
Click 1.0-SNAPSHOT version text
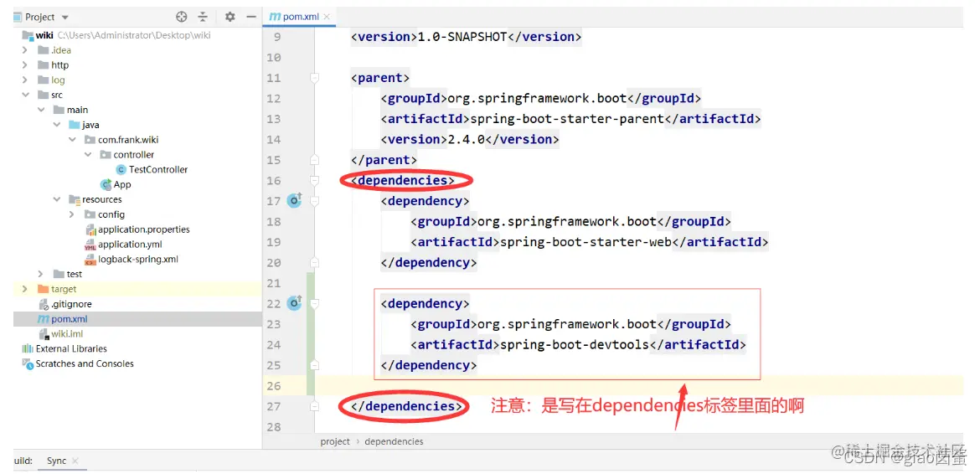click(462, 37)
